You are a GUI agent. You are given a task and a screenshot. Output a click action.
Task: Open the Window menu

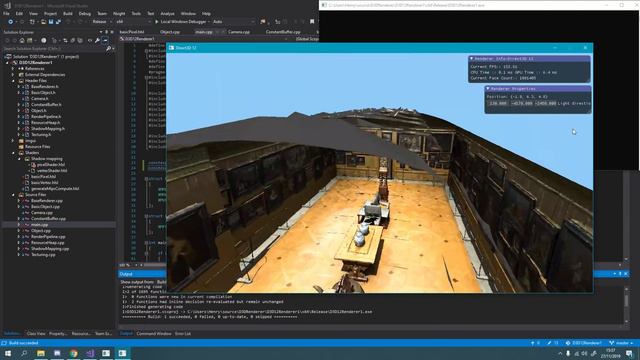pos(188,13)
